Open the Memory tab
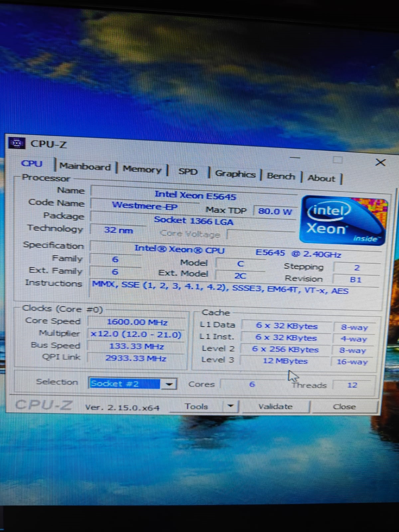The image size is (399, 532). click(142, 169)
